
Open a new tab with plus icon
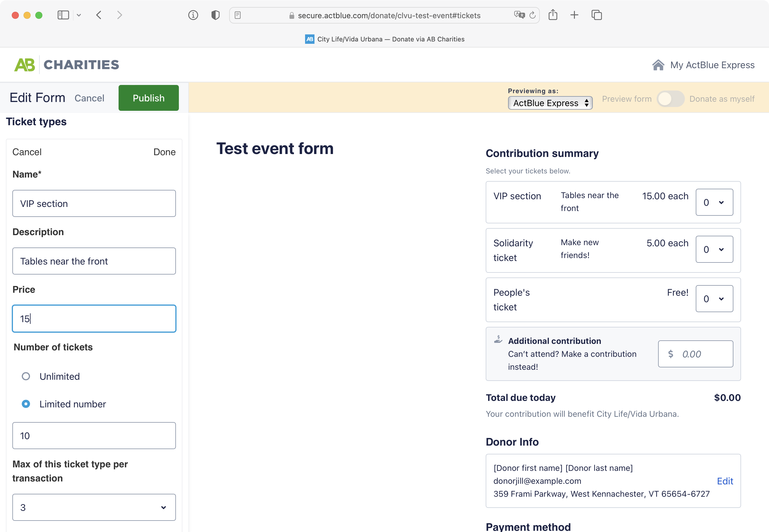click(574, 15)
